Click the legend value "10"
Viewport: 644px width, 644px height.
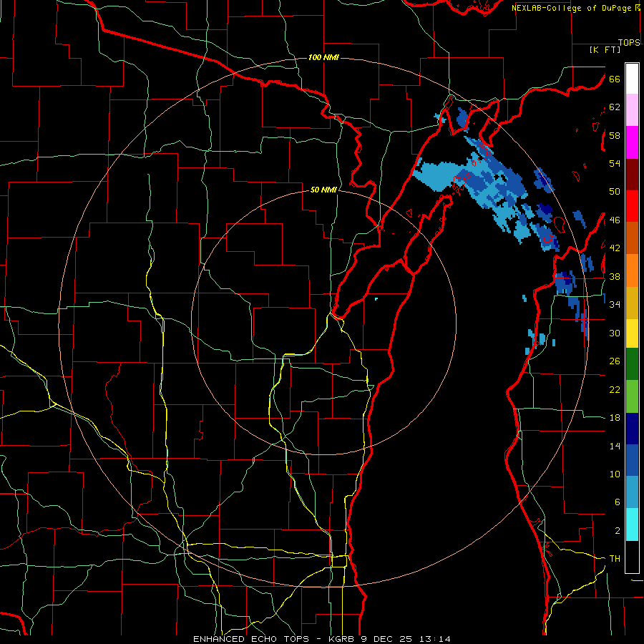[x=615, y=474]
